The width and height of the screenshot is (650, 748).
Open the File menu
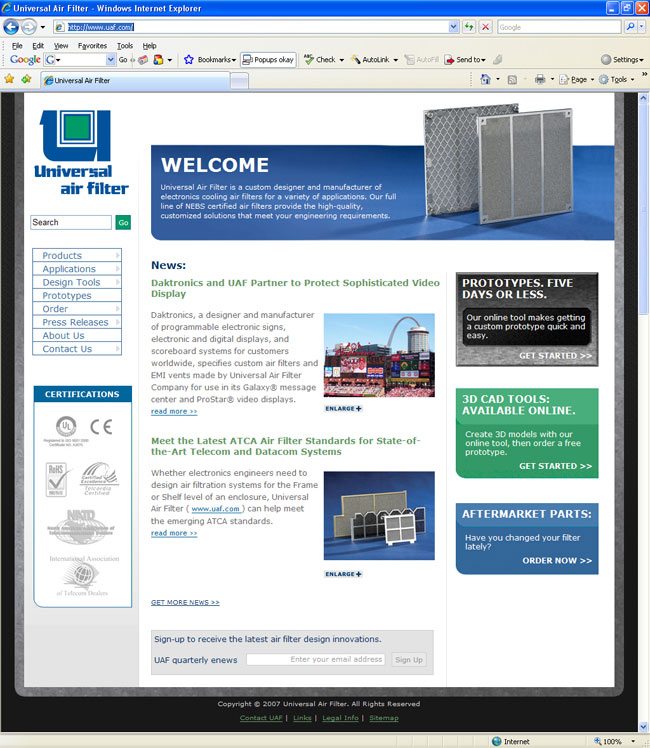(17, 46)
